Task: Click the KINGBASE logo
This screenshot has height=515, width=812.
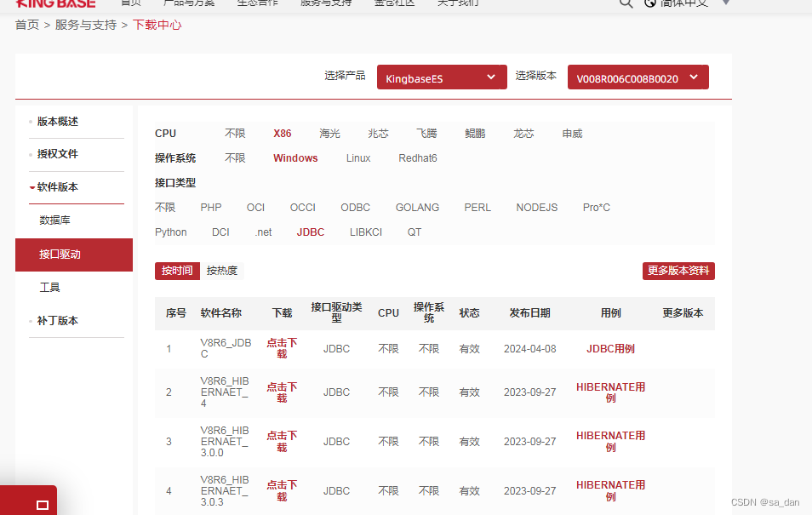Action: tap(56, 3)
